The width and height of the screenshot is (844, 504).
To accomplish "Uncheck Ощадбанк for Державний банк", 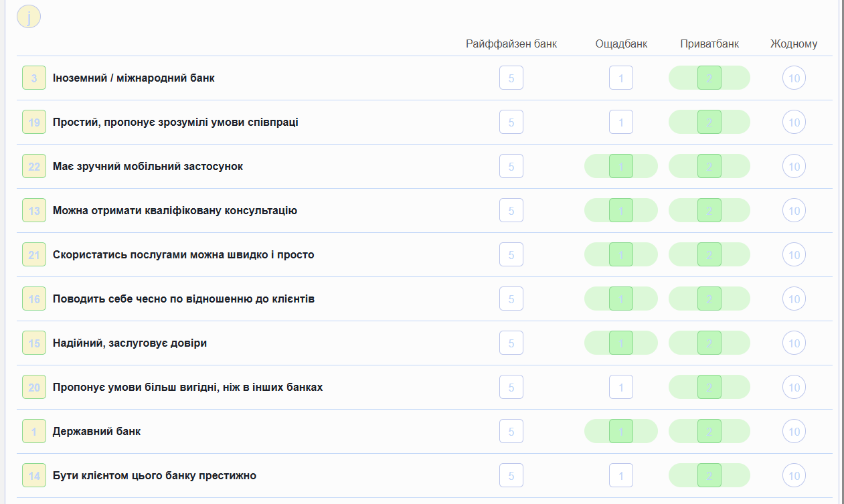I will pyautogui.click(x=621, y=432).
